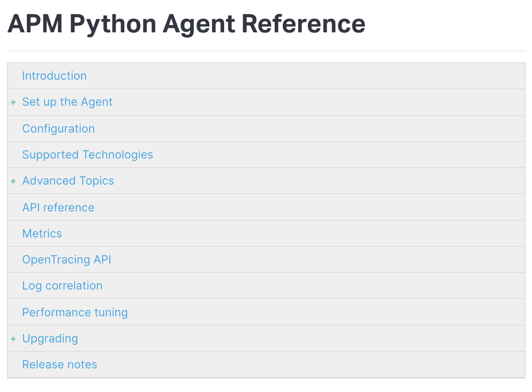Open the Performance tuning link
Image resolution: width=532 pixels, height=392 pixels.
point(75,312)
